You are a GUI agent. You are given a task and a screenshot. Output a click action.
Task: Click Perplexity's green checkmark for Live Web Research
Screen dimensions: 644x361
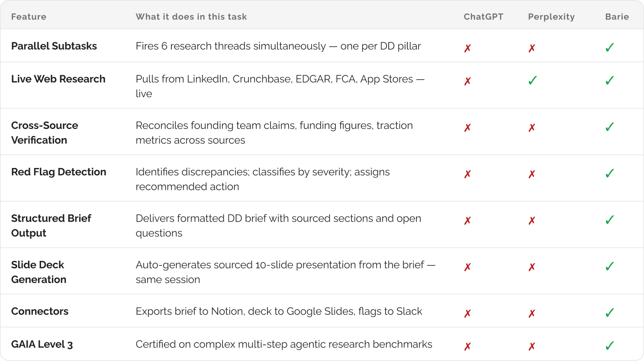[x=532, y=81]
